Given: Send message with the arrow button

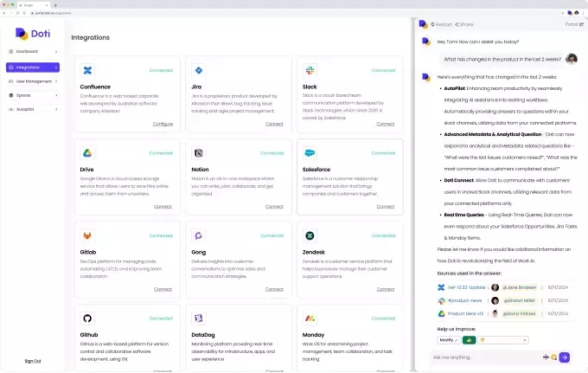Looking at the screenshot, I should pos(565,357).
